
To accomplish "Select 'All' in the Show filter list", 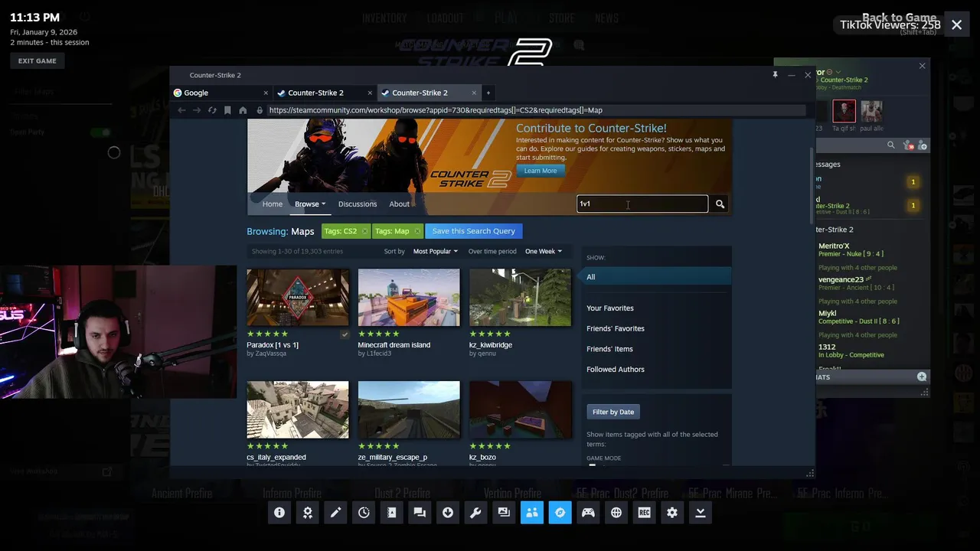I will coord(657,277).
